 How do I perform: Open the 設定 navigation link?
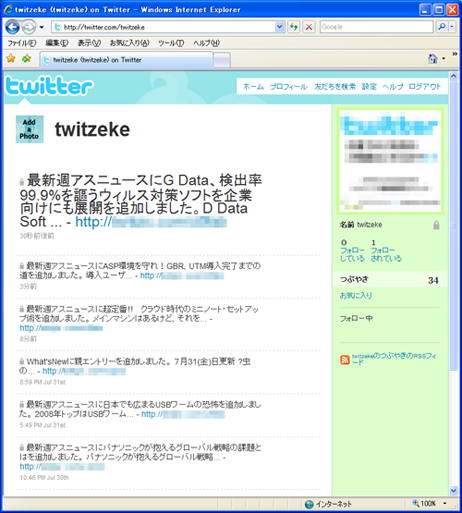369,87
